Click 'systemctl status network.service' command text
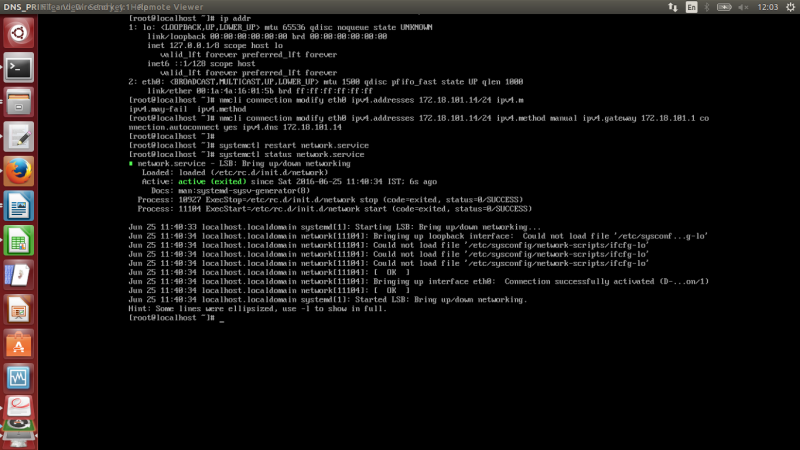 coord(292,155)
